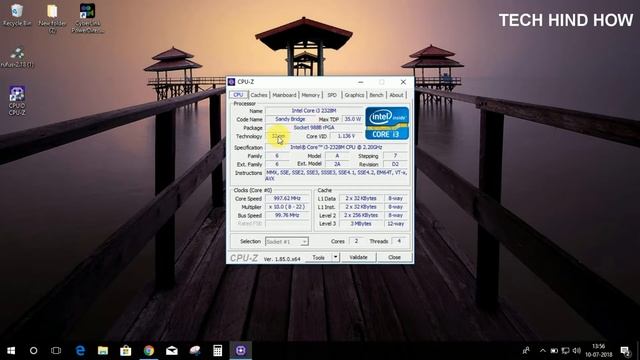Image resolution: width=640 pixels, height=360 pixels.
Task: Click the Cores count value 2
Action: pos(356,241)
